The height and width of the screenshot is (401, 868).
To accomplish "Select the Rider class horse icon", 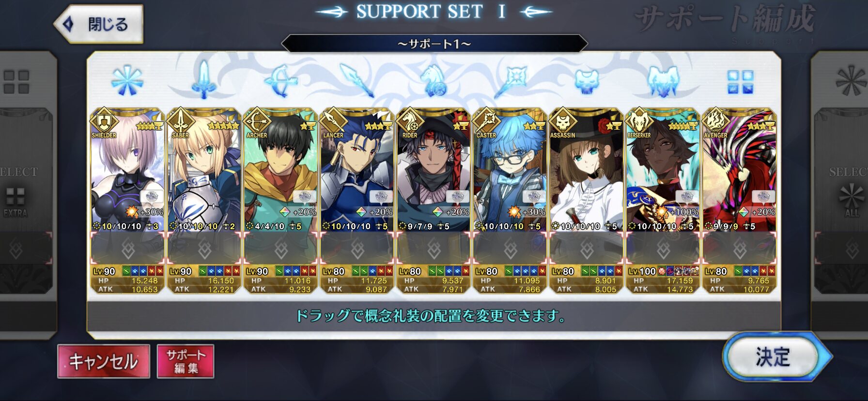I will (434, 80).
